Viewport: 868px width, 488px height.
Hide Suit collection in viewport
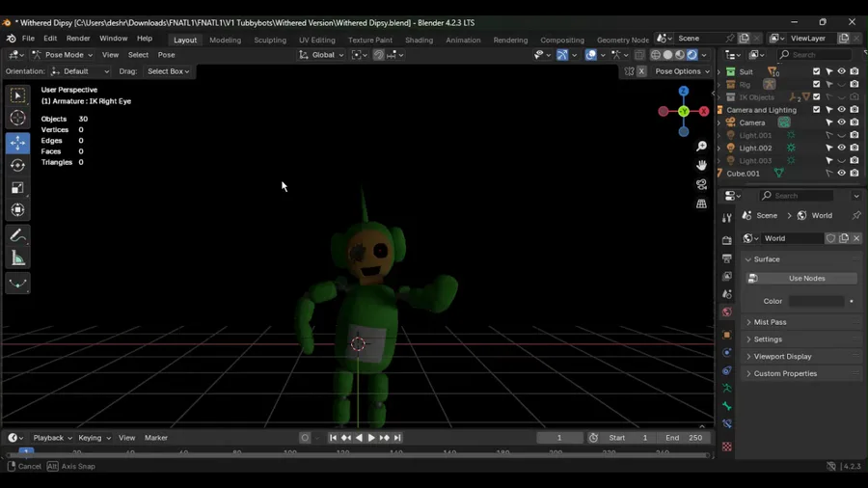point(841,71)
